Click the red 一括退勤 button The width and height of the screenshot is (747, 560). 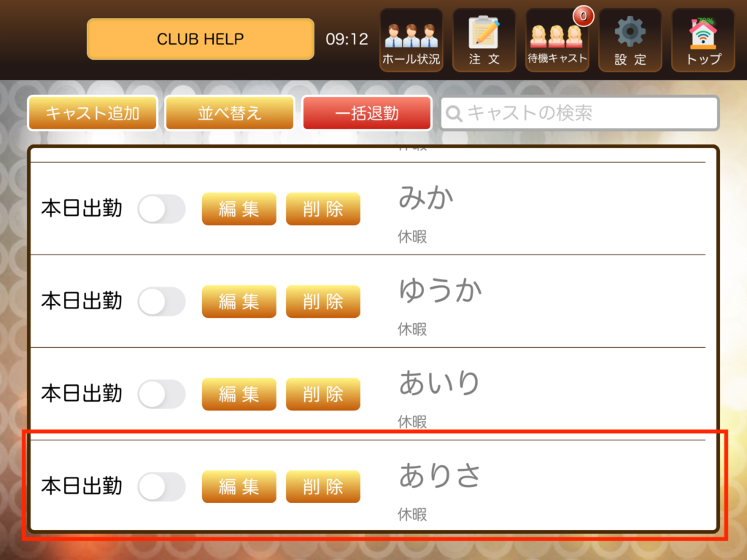click(367, 113)
